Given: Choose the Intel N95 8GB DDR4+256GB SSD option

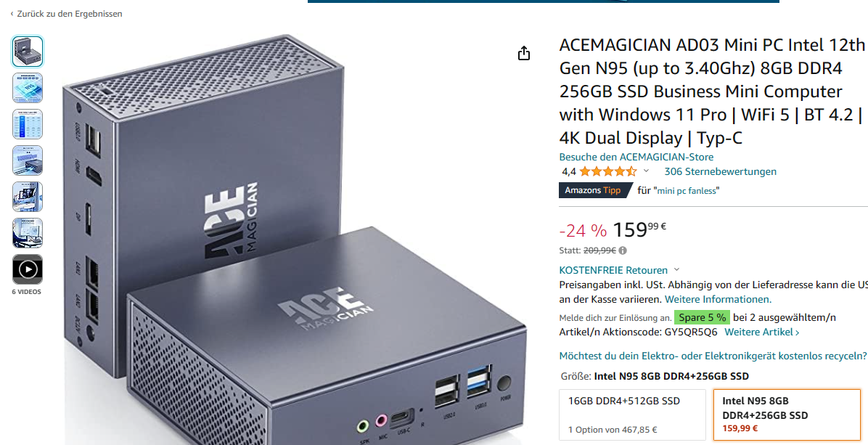Looking at the screenshot, I should (787, 415).
